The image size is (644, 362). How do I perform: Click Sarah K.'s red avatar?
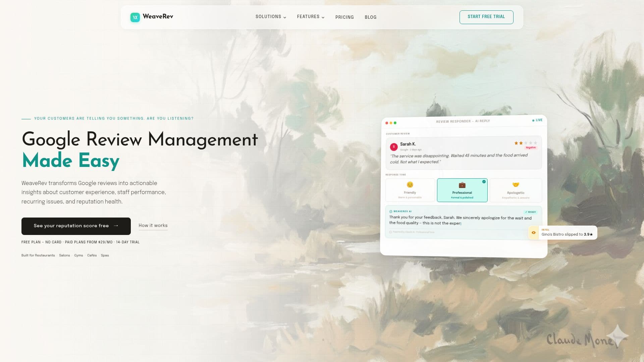tap(394, 146)
